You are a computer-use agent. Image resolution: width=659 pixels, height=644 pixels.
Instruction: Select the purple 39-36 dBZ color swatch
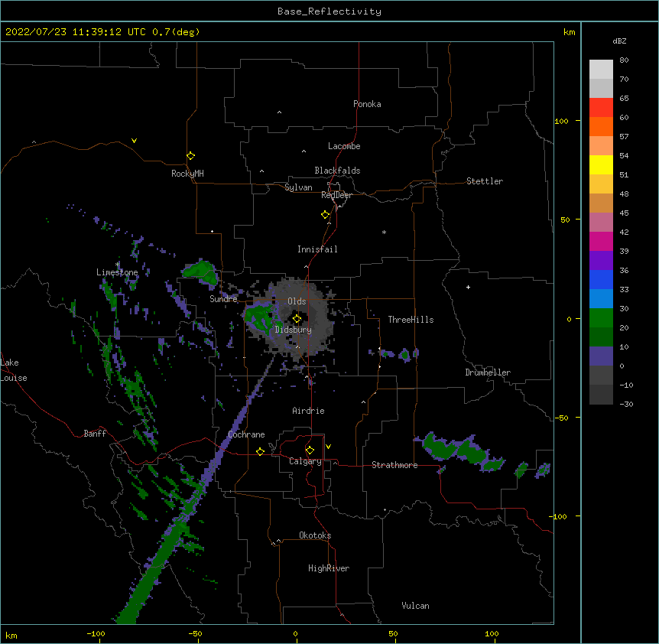point(601,261)
